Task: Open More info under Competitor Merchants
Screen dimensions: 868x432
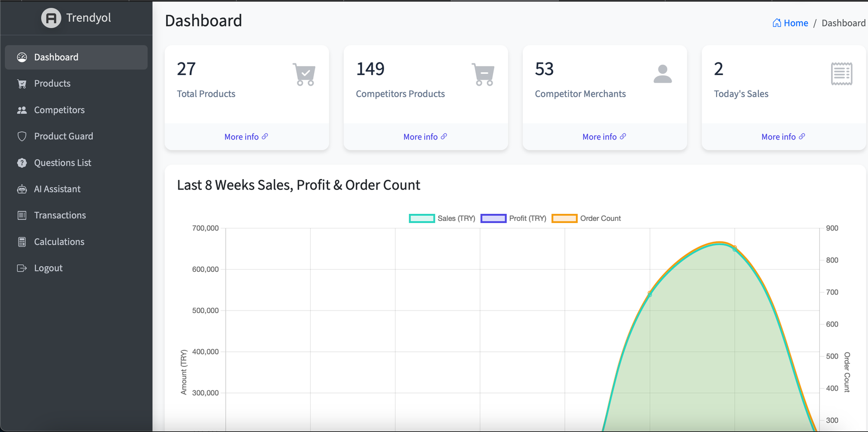Action: pyautogui.click(x=604, y=137)
